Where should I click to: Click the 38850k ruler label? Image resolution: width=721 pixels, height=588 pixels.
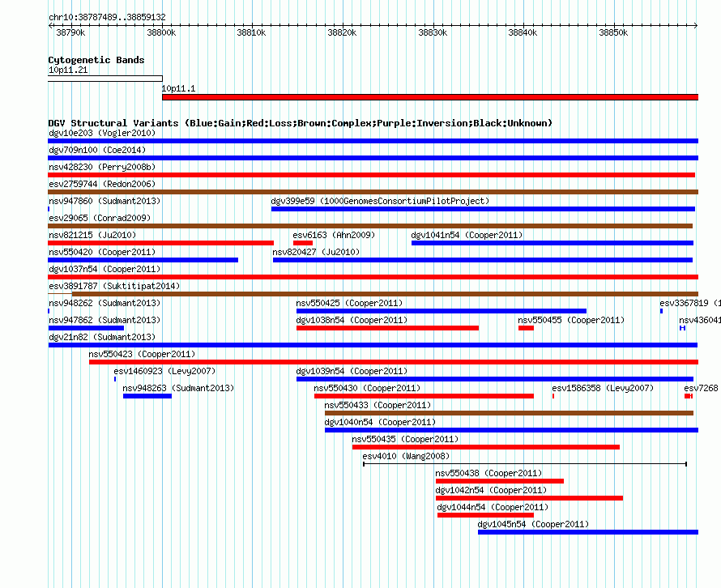tap(613, 32)
